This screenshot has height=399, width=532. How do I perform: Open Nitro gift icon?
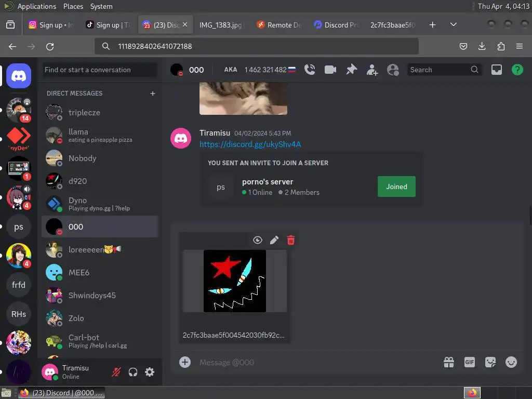tap(449, 362)
